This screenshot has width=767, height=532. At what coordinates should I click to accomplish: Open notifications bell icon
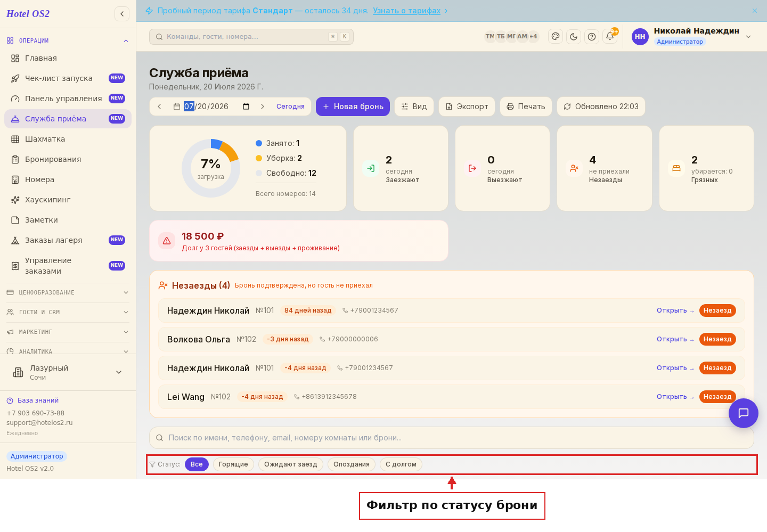610,36
